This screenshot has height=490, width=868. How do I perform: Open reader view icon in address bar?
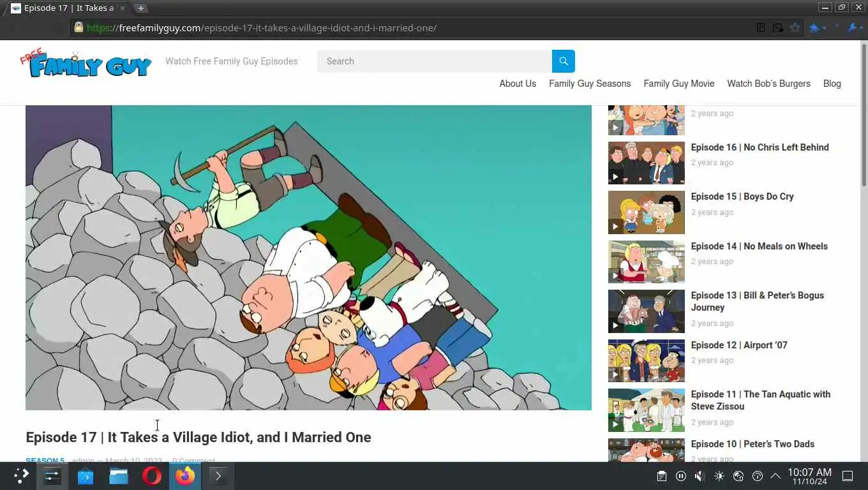coord(760,27)
